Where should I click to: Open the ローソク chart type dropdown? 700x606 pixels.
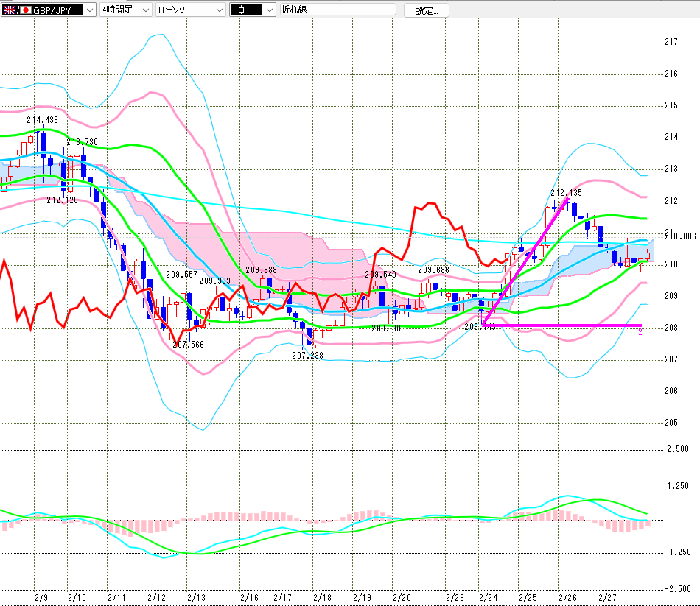219,10
